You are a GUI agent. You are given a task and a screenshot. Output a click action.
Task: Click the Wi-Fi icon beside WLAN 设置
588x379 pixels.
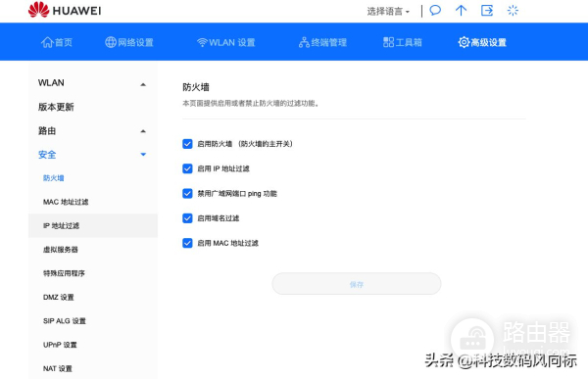click(202, 42)
